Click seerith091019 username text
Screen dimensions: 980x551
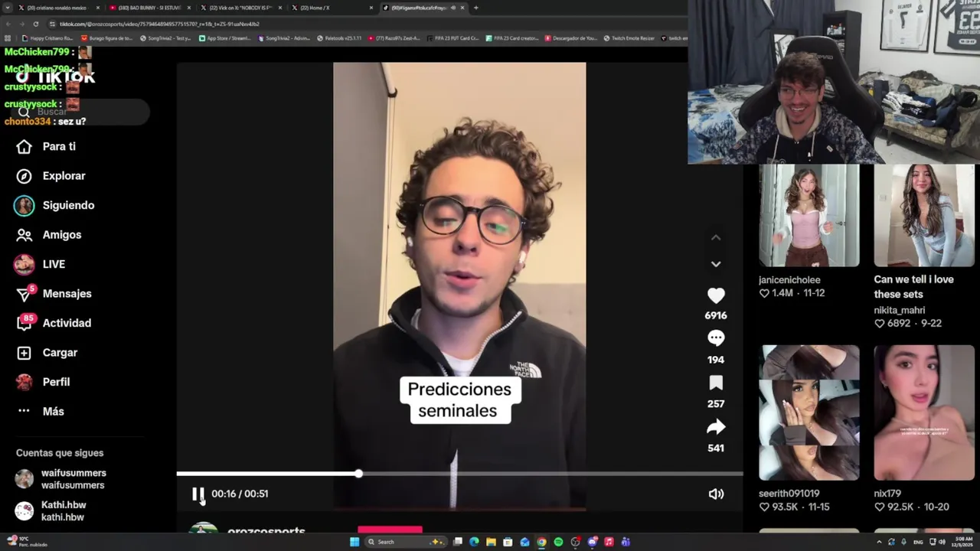[x=789, y=494]
